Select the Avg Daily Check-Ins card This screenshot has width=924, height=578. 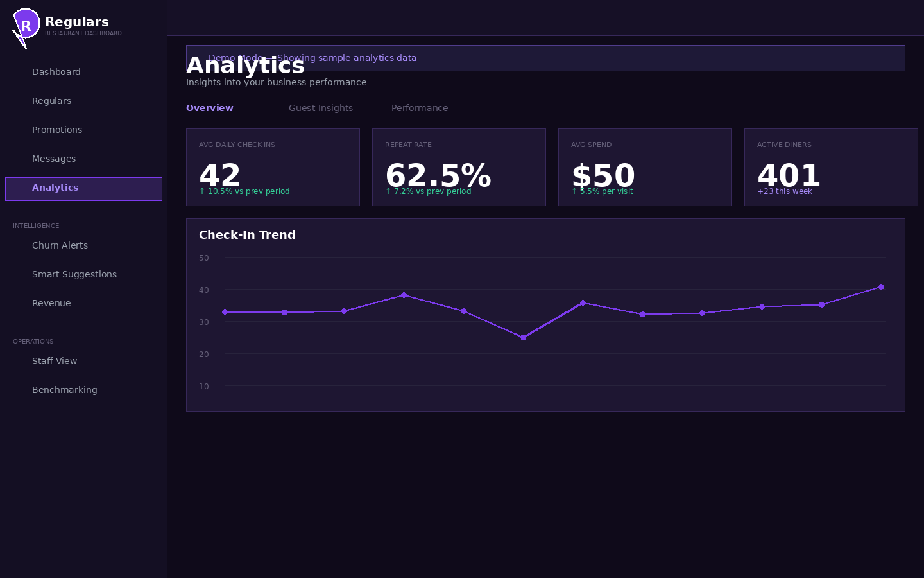coord(273,167)
